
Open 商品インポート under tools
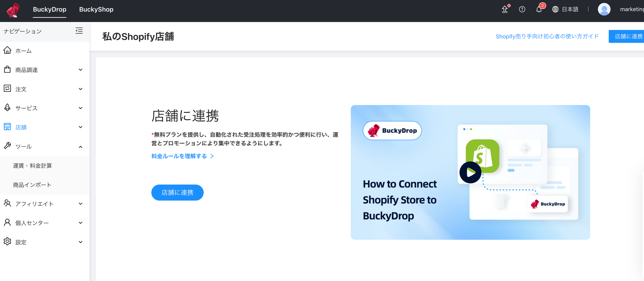point(32,185)
